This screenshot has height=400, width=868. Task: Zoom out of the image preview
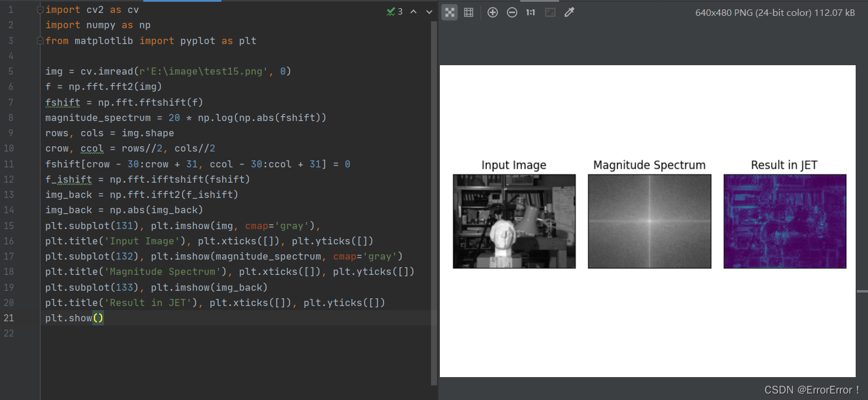(x=512, y=12)
